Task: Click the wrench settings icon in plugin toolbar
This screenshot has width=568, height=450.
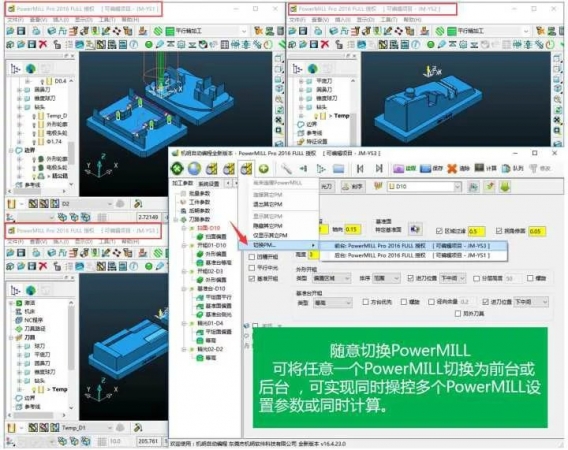Action: tap(286, 168)
